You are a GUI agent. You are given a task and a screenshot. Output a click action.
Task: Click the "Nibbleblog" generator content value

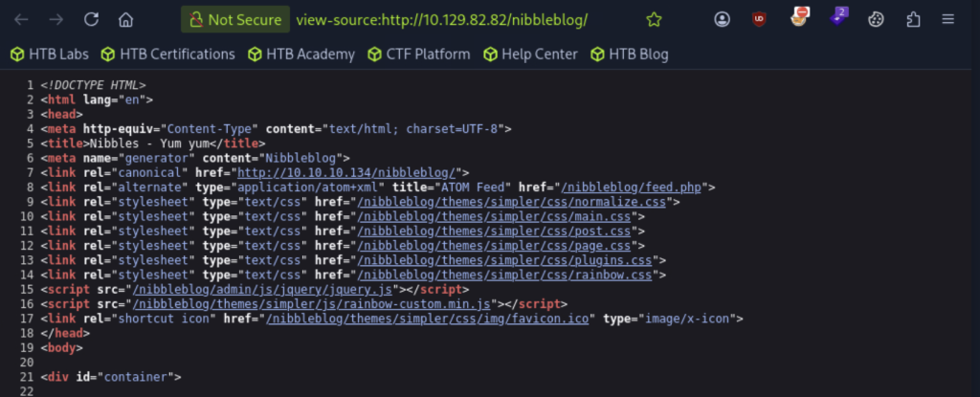pyautogui.click(x=300, y=158)
